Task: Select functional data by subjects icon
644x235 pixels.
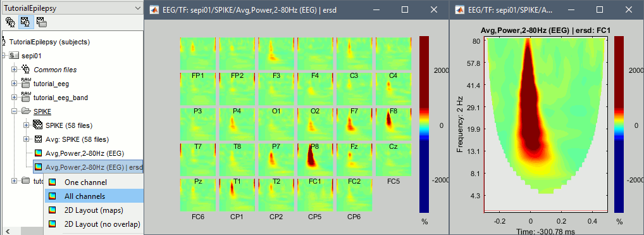Action: pos(25,21)
